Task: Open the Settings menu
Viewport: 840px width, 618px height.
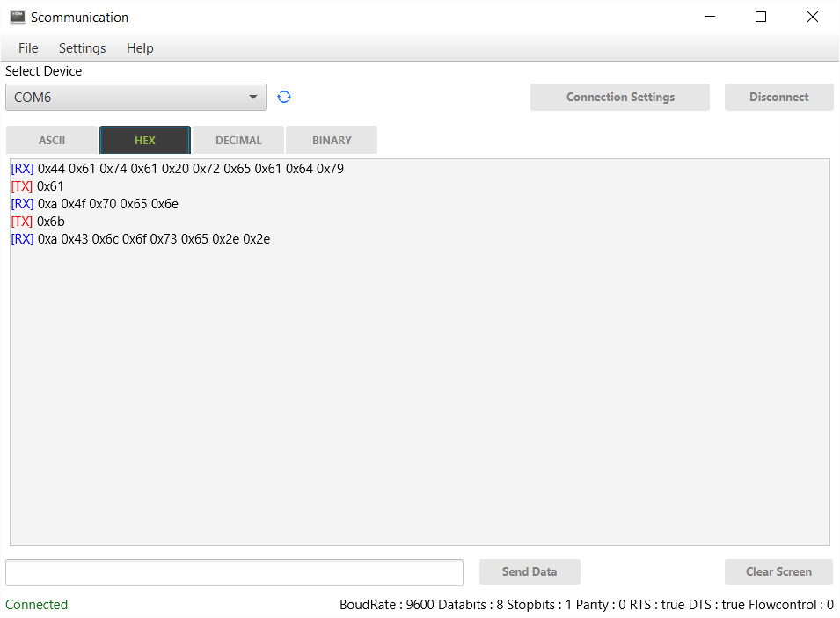Action: 82,48
